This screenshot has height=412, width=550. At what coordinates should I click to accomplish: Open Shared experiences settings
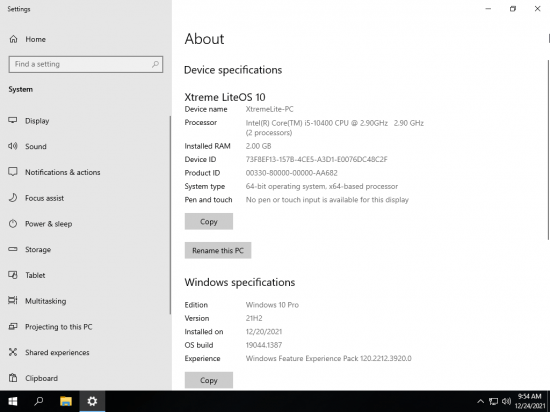point(85,352)
